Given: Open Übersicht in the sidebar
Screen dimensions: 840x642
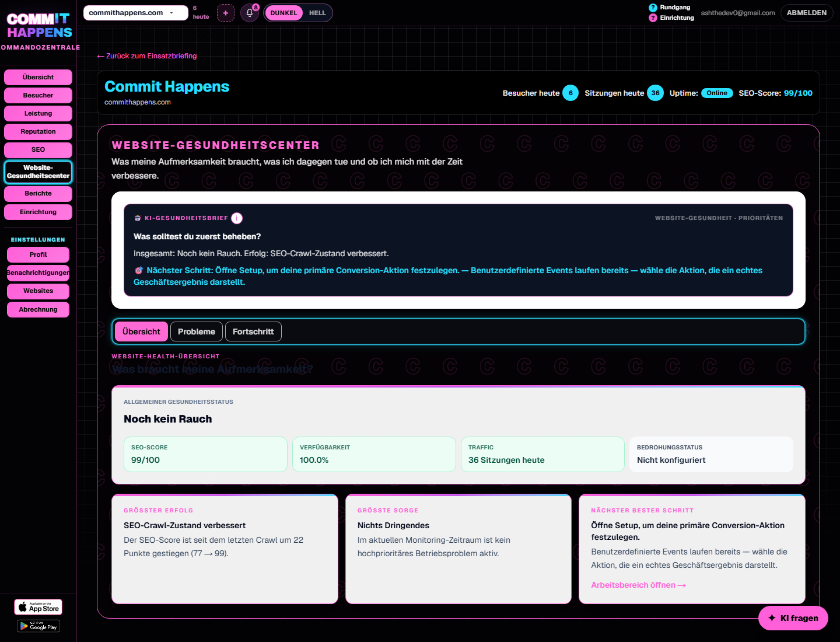Looking at the screenshot, I should tap(38, 77).
